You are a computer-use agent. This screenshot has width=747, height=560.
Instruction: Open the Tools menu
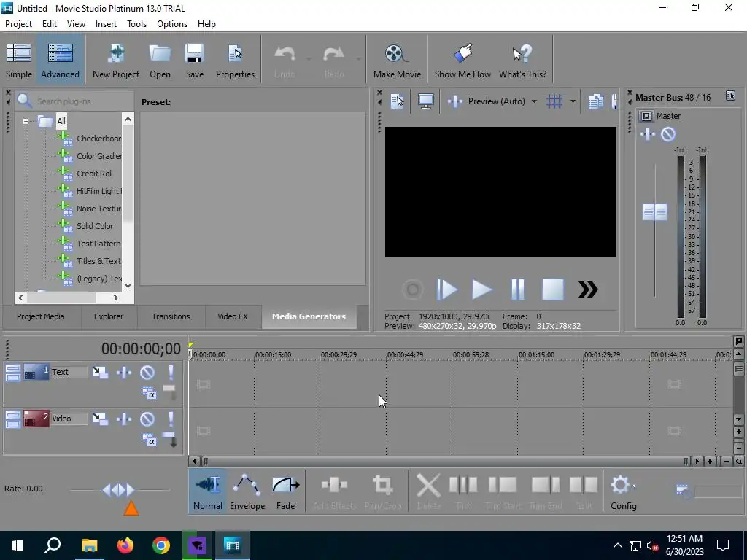pos(136,24)
